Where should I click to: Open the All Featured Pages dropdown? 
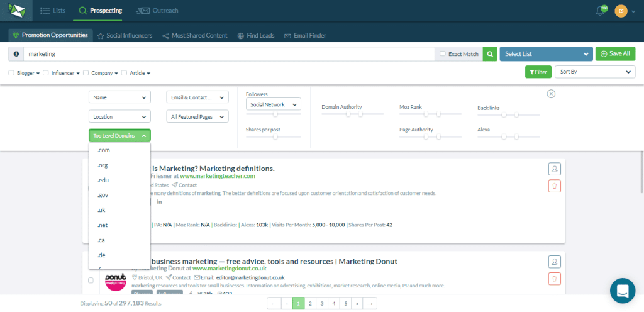coord(197,116)
